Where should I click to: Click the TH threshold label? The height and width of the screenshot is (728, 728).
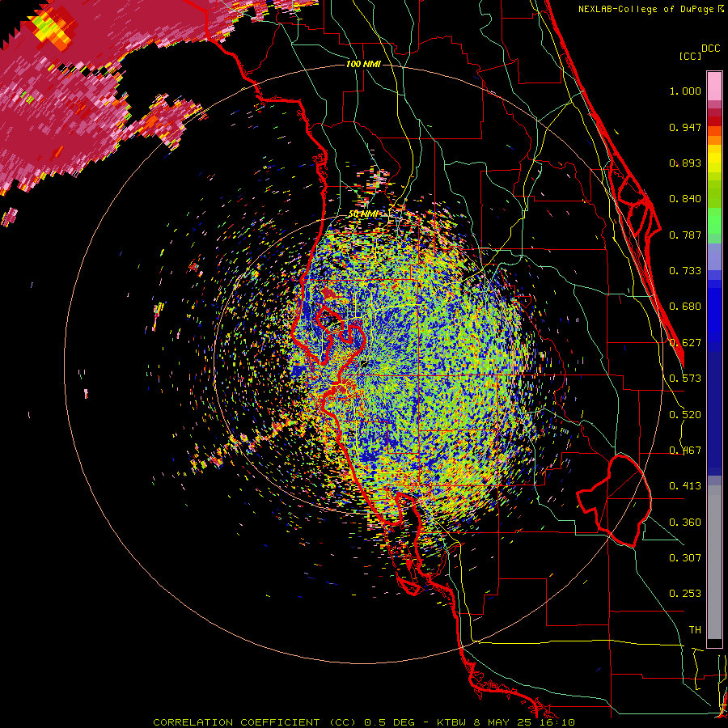[695, 630]
